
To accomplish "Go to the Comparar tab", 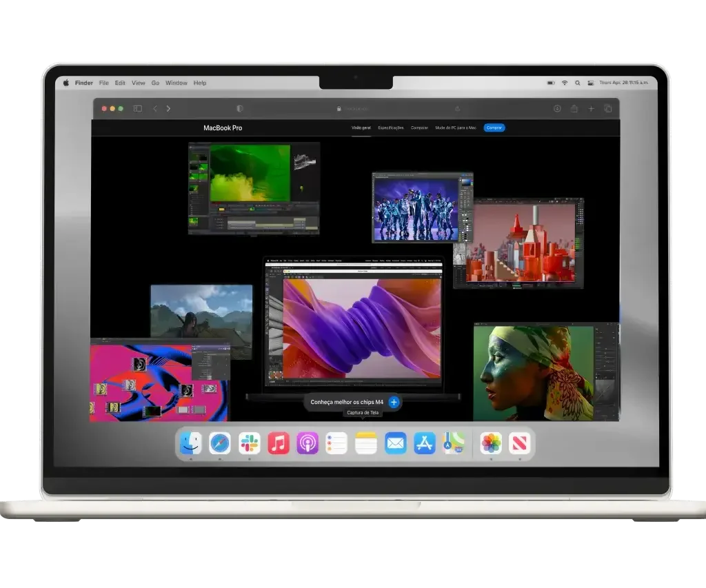I will tap(419, 128).
